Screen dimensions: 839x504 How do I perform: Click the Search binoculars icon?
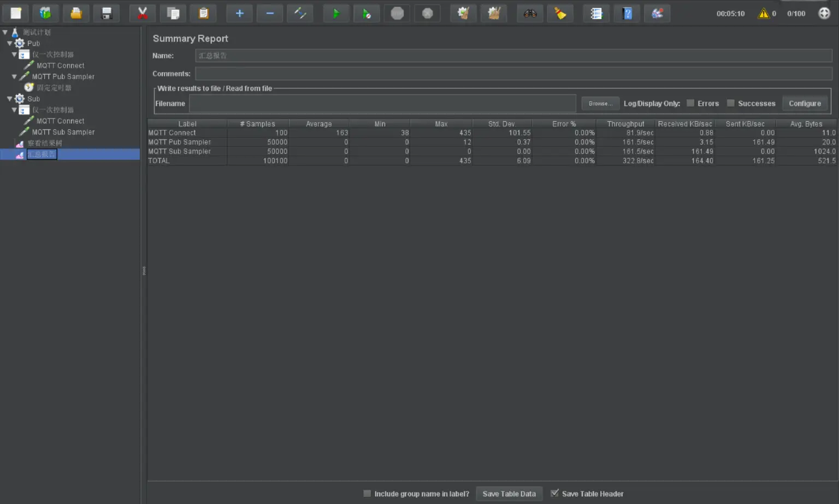pos(530,14)
